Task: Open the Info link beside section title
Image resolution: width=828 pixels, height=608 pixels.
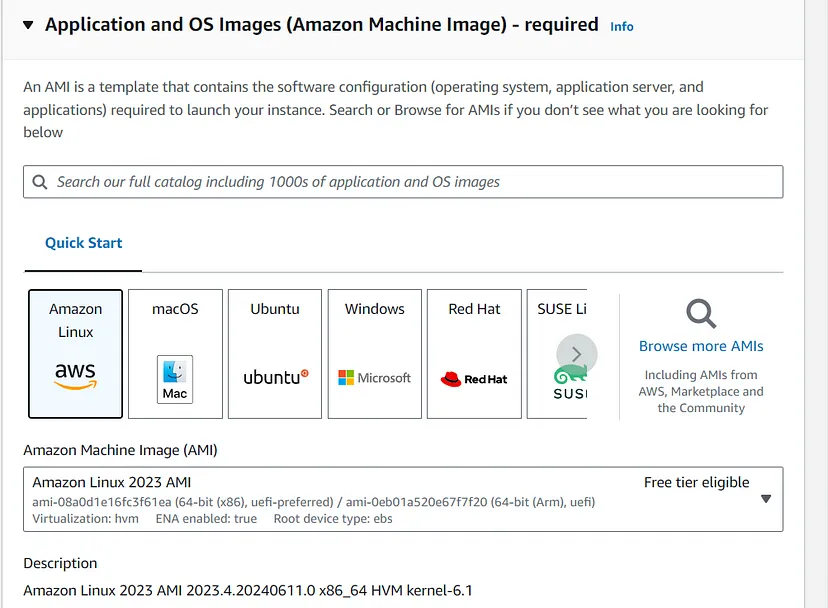Action: click(622, 27)
